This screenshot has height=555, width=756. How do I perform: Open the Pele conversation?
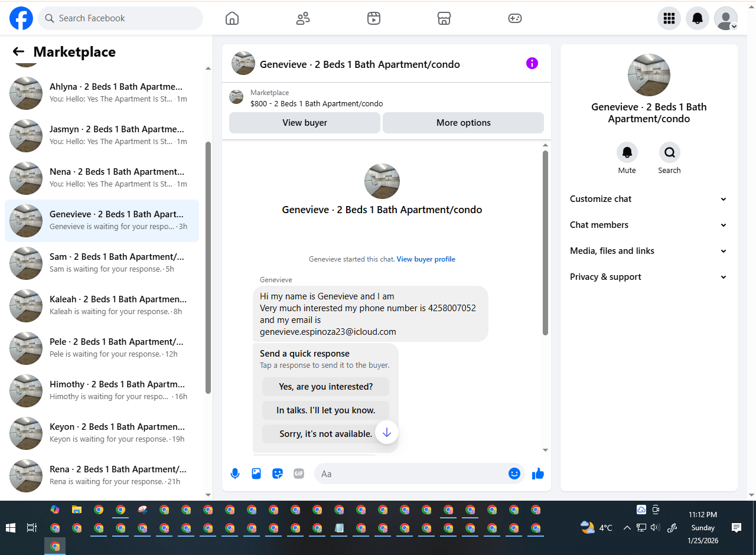coord(102,348)
